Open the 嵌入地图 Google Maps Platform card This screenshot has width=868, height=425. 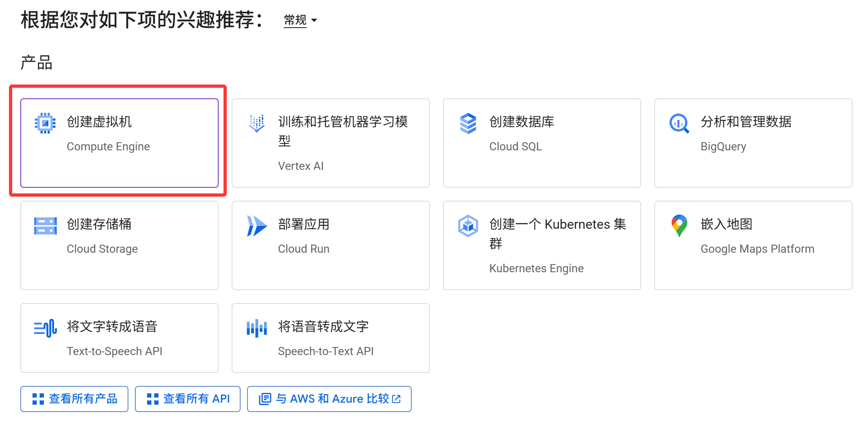click(x=753, y=245)
